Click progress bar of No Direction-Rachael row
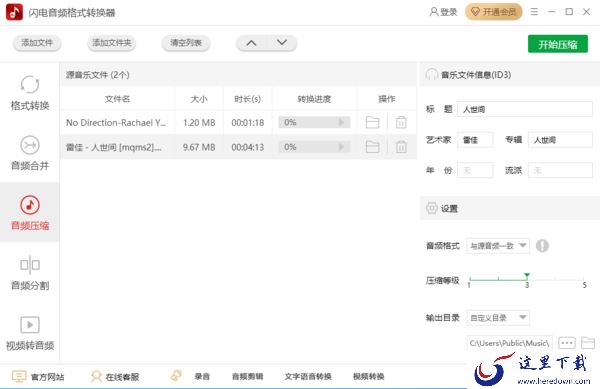This screenshot has height=389, width=600. pyautogui.click(x=314, y=122)
